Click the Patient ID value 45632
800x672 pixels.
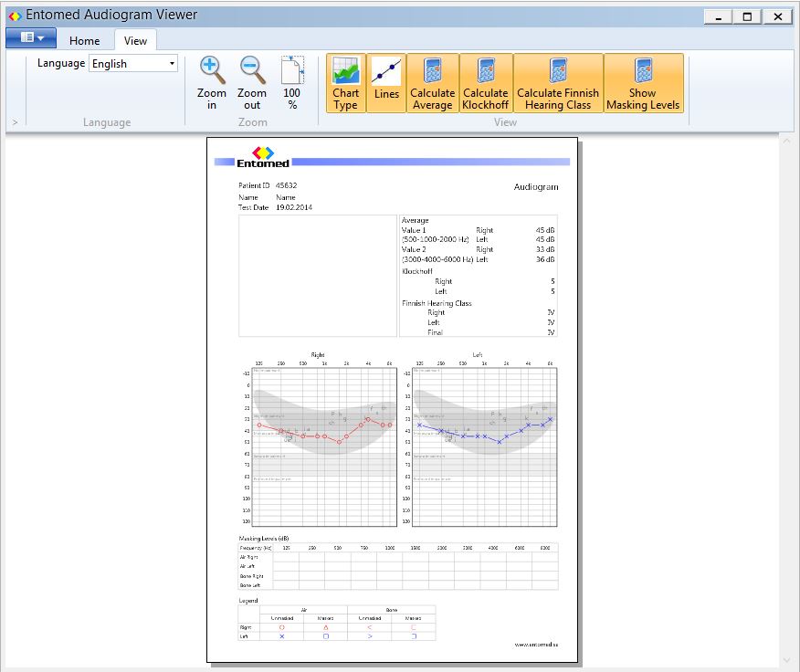pos(286,185)
